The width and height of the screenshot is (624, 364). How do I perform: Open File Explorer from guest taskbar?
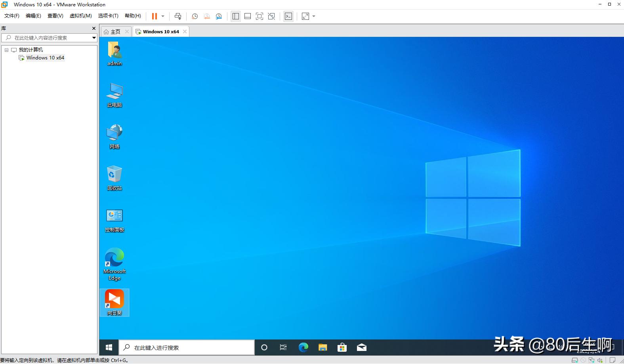(x=322, y=347)
